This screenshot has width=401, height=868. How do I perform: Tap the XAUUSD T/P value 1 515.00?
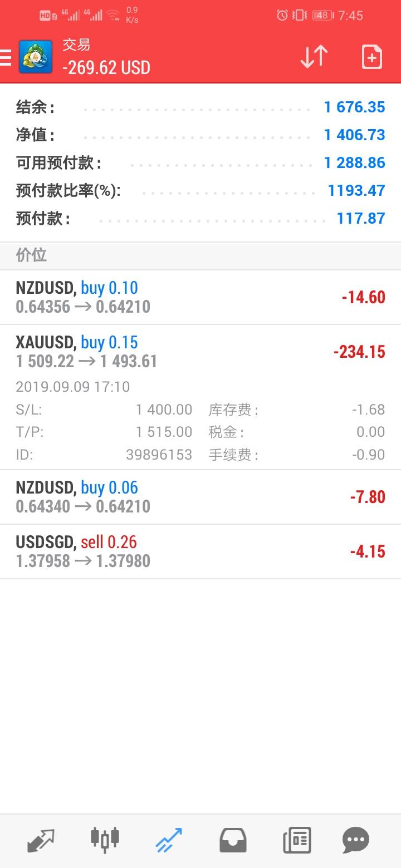pos(164,432)
